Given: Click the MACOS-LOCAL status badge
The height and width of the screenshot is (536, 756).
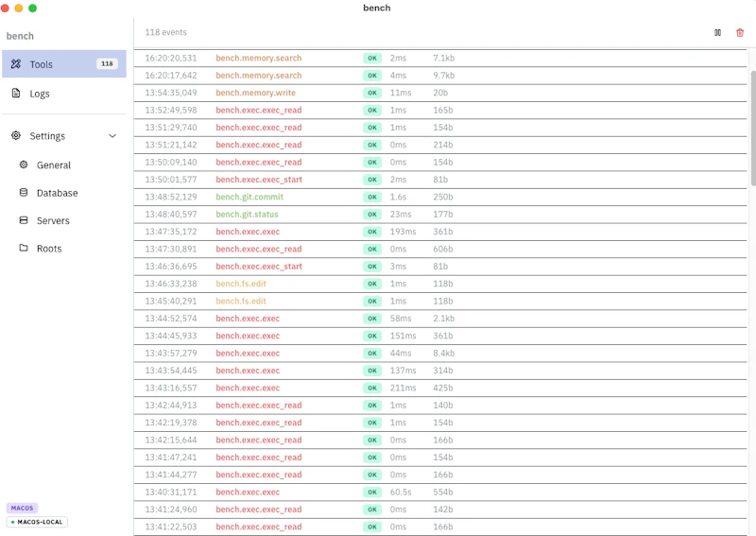Looking at the screenshot, I should (x=37, y=522).
